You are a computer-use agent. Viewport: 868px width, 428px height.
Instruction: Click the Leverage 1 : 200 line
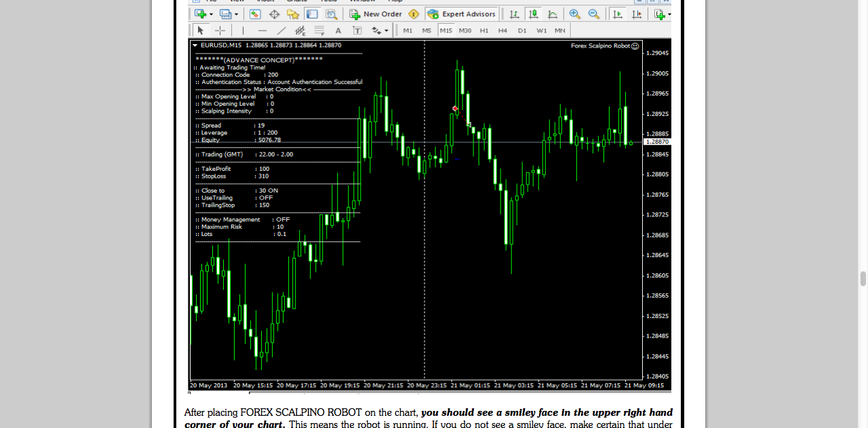(x=235, y=133)
